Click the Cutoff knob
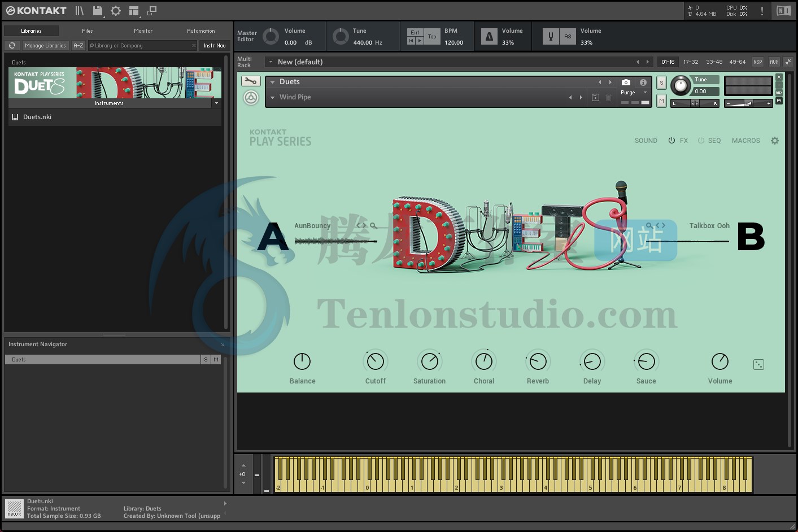Viewport: 798px width, 532px height. click(x=376, y=361)
